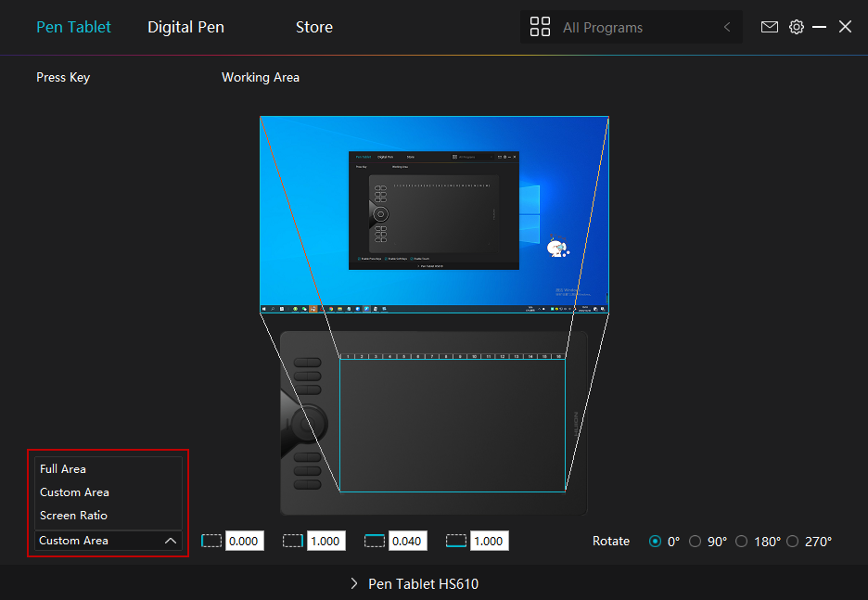This screenshot has width=868, height=600.
Task: Select the 0° rotation option
Action: 656,542
